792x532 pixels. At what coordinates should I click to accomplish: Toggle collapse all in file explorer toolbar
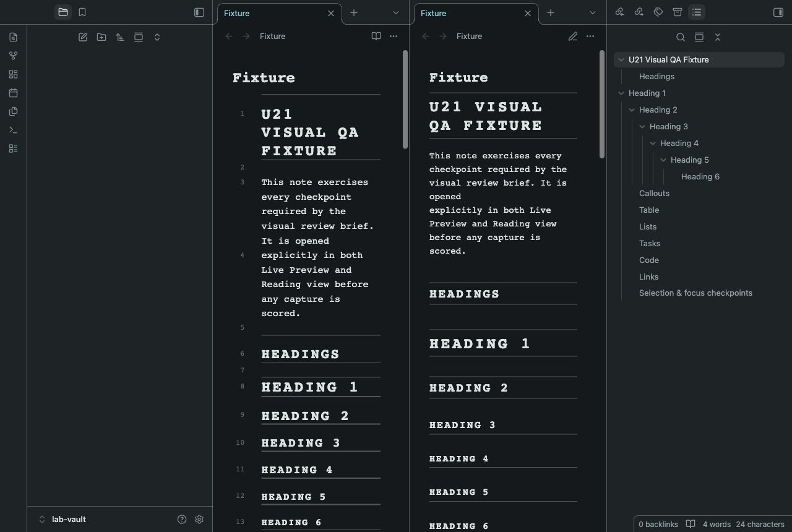[x=157, y=37]
